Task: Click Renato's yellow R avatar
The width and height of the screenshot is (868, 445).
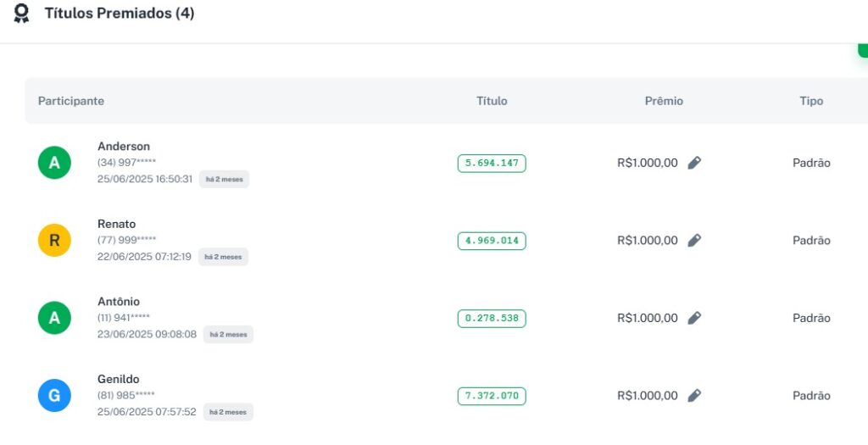Action: [54, 241]
